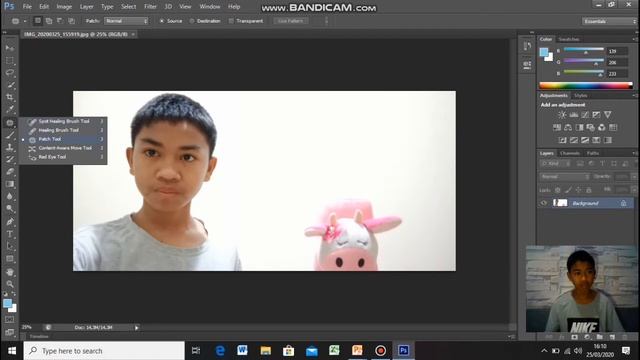Select the Zoom tool in toolbox
The height and width of the screenshot is (360, 640).
click(x=10, y=284)
